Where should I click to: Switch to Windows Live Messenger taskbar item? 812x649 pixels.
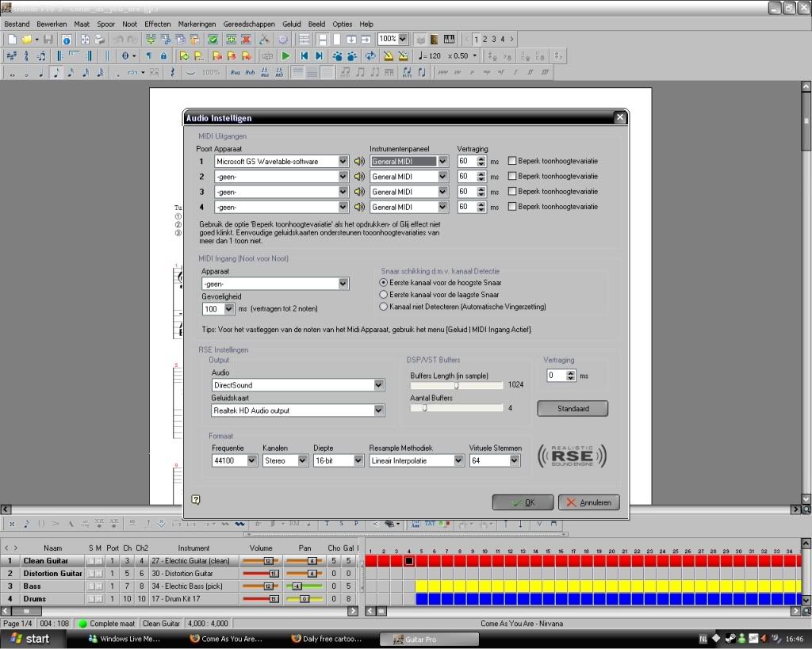tap(125, 639)
